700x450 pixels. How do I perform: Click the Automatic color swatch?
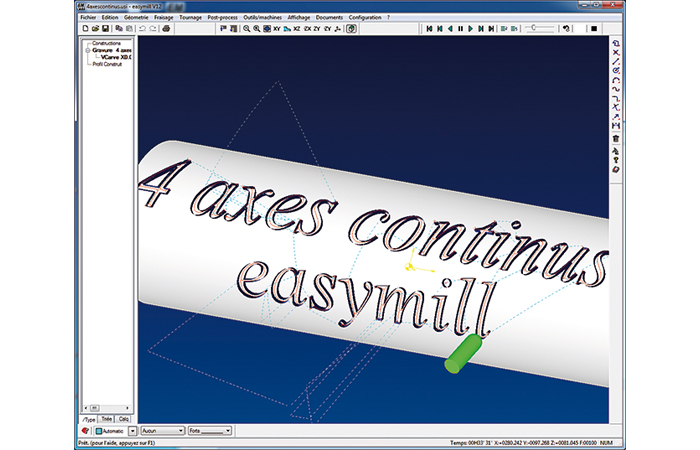(x=99, y=431)
